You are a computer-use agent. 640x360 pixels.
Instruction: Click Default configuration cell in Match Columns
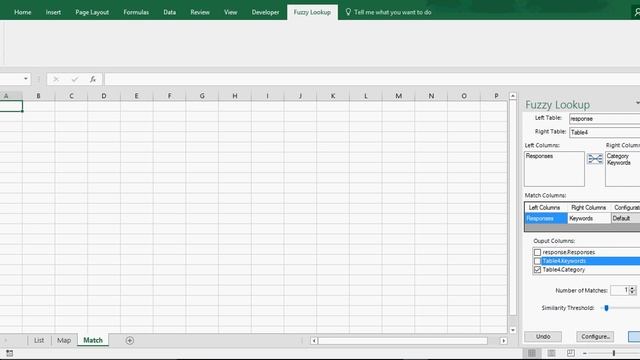[x=626, y=218]
